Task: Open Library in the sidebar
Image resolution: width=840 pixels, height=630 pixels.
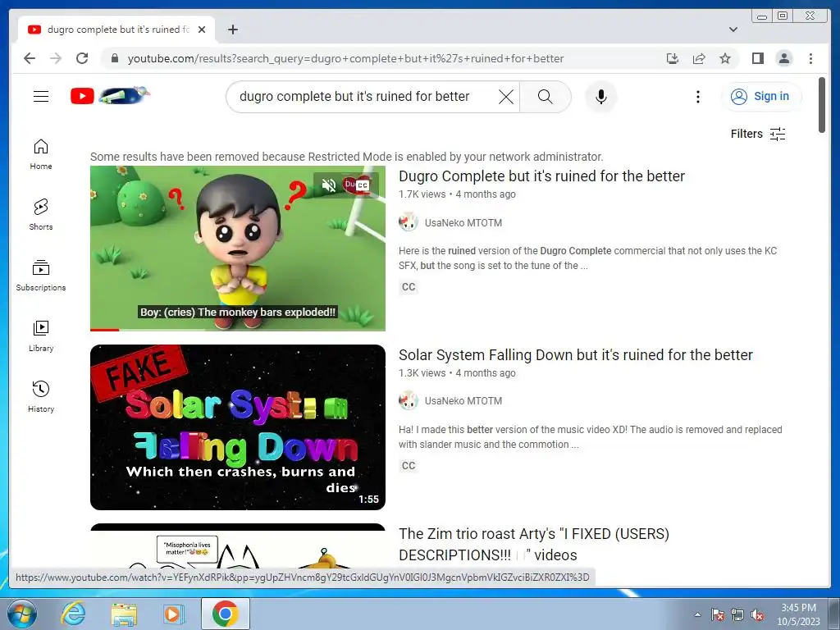Action: pos(41,336)
